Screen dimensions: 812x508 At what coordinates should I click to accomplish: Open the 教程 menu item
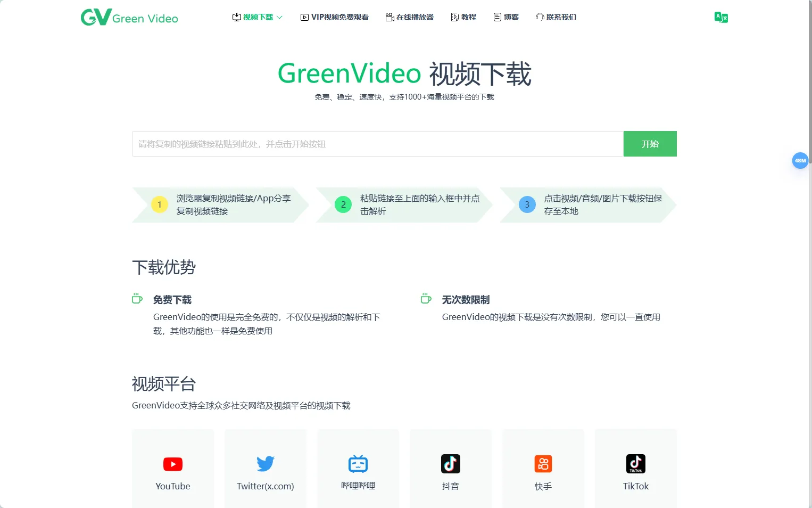point(469,17)
